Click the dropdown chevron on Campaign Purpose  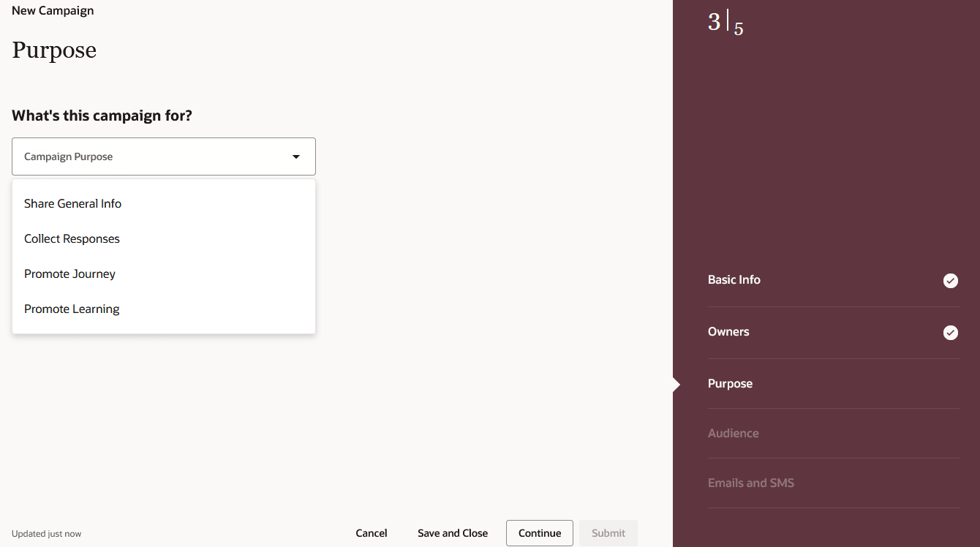295,156
